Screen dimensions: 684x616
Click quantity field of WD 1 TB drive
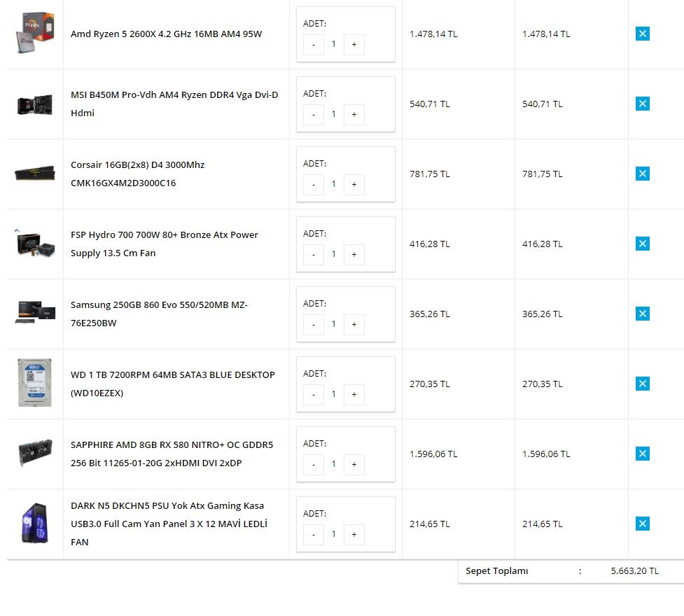(333, 394)
